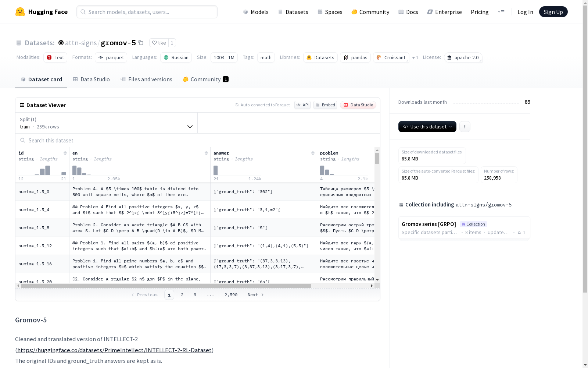Open Models in top navigation
Image resolution: width=588 pixels, height=368 pixels.
pos(256,12)
